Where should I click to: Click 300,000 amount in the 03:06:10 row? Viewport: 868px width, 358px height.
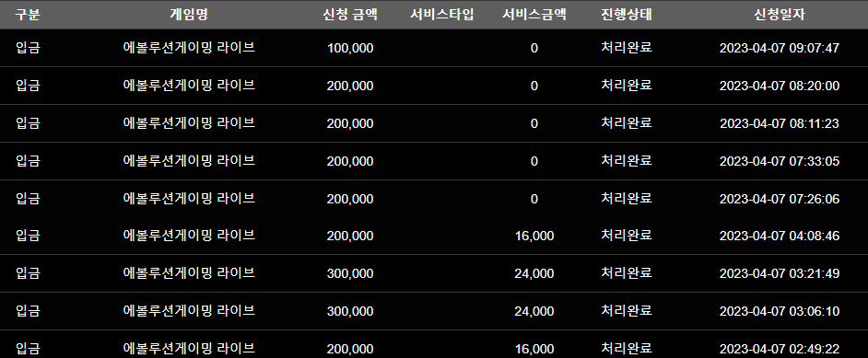pos(350,312)
